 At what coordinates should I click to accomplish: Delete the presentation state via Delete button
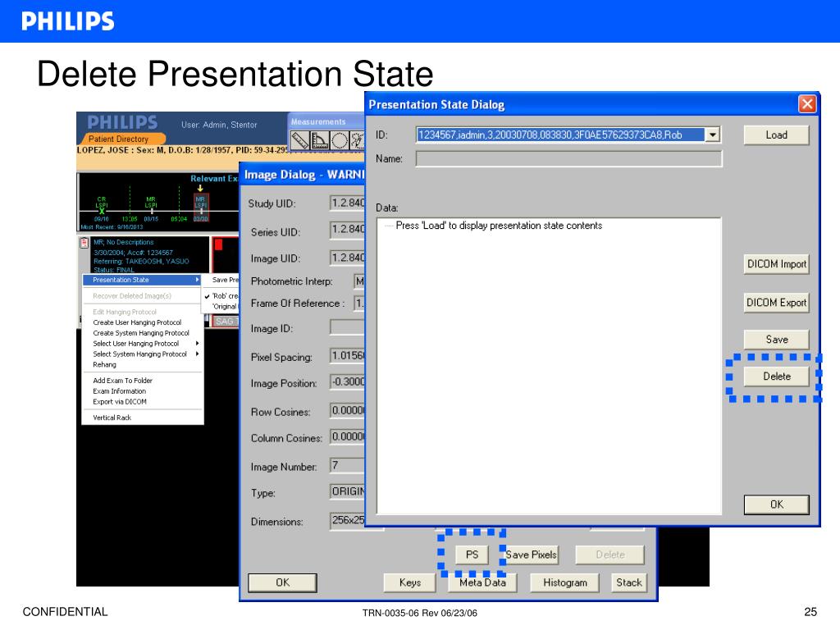point(776,377)
